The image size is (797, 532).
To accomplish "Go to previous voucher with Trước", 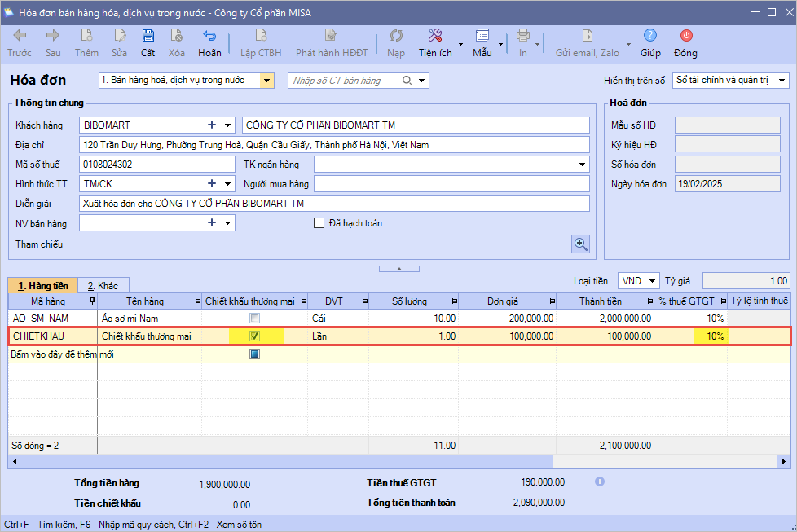I will point(20,36).
